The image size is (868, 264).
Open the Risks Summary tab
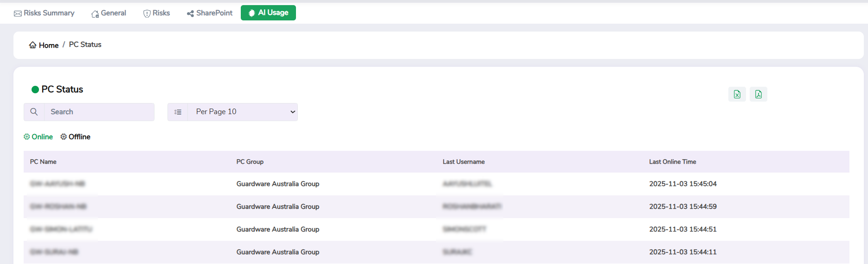44,13
